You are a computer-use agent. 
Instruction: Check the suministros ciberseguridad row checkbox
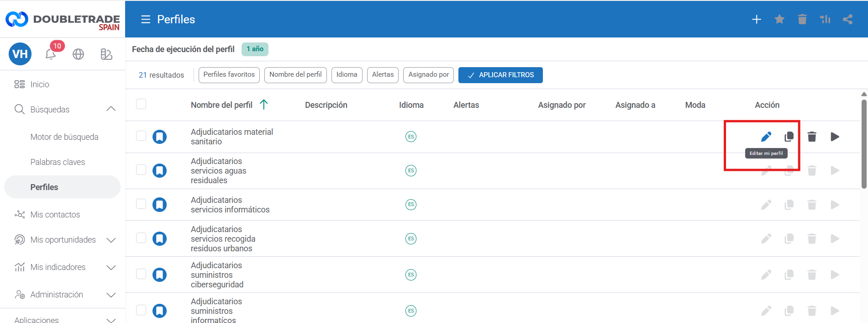pyautogui.click(x=141, y=274)
